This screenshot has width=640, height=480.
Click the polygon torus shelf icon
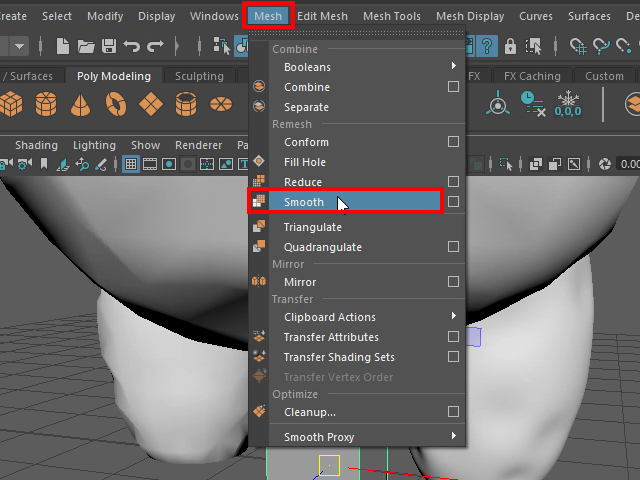[115, 103]
